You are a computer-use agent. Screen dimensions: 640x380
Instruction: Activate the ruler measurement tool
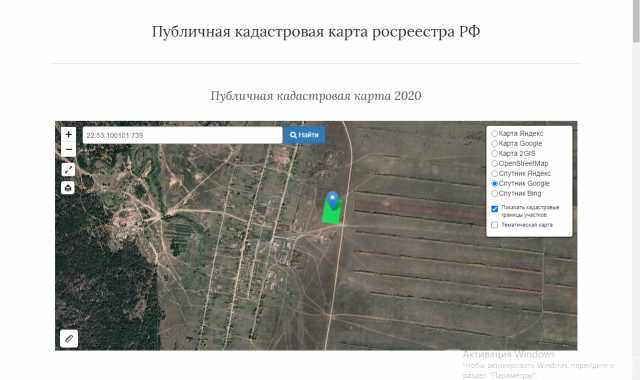pyautogui.click(x=69, y=338)
